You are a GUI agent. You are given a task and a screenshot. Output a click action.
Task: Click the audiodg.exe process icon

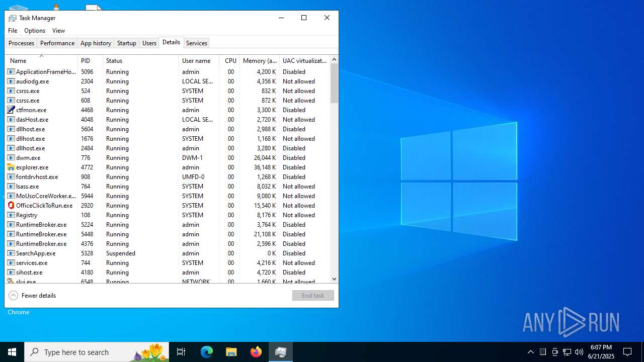[11, 81]
